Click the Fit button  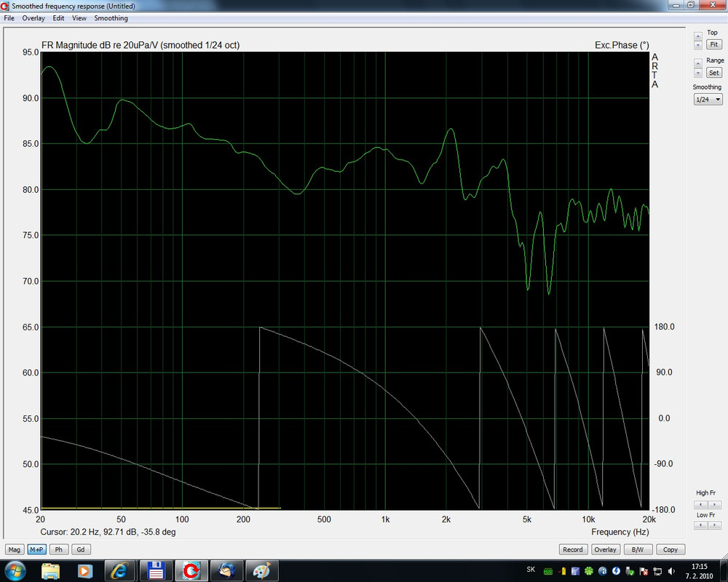coord(714,44)
